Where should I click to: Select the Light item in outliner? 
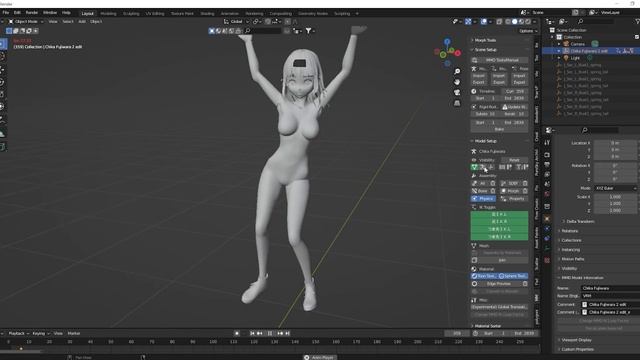pyautogui.click(x=575, y=58)
